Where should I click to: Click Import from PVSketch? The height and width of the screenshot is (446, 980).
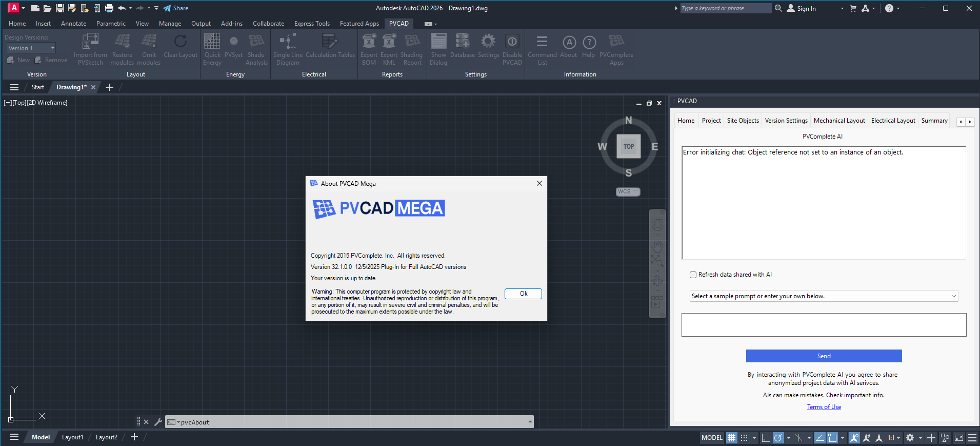pos(90,49)
